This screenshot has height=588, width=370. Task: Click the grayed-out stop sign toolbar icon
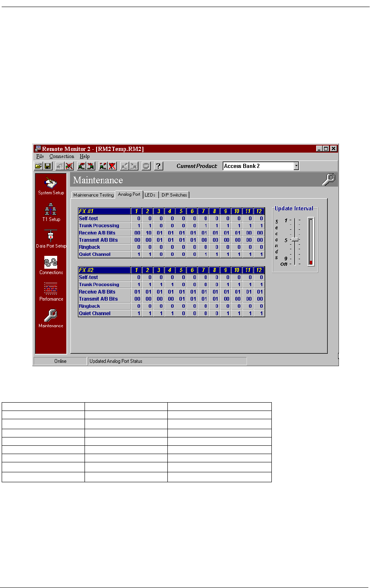146,166
